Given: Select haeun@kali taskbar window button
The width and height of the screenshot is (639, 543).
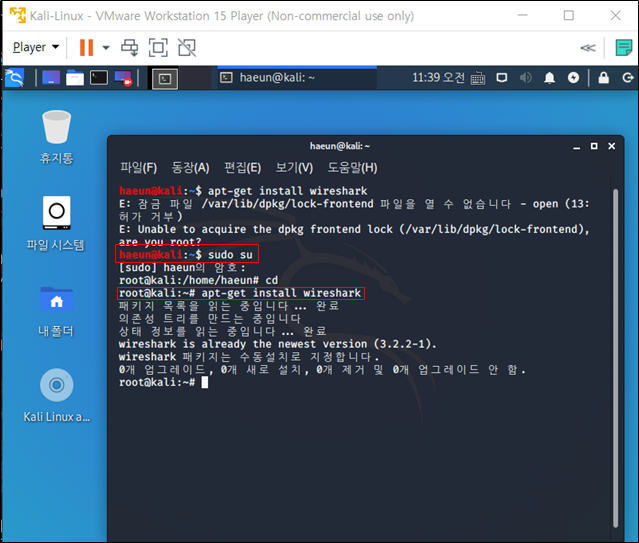Looking at the screenshot, I should 296,77.
